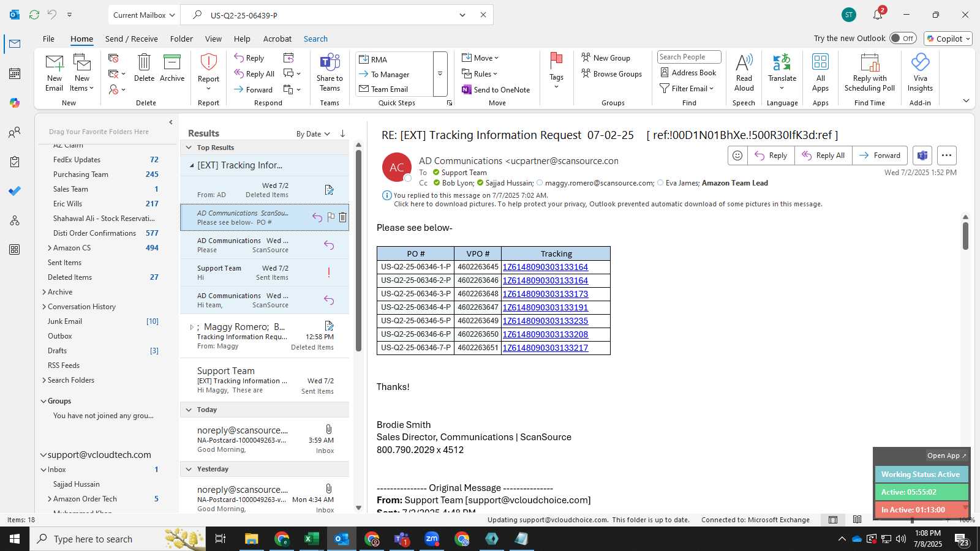Screen dimensions: 980x551
Task: Flag the selected AD Communications message
Action: 331,217
